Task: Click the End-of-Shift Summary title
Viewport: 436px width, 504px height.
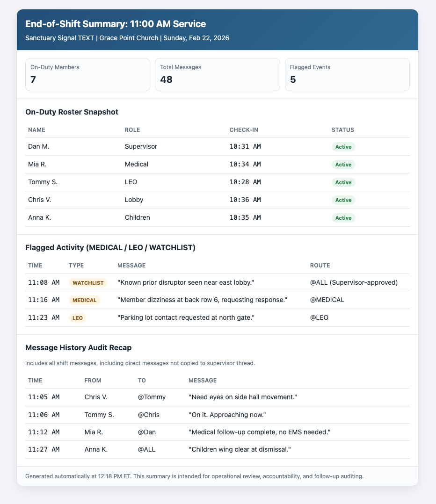Action: tap(116, 24)
